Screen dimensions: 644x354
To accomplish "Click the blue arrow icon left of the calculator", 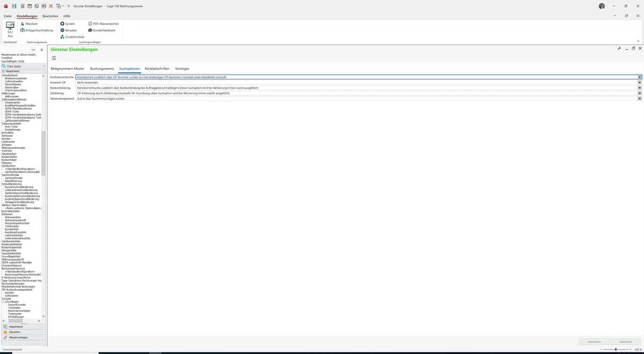I will point(14,6).
